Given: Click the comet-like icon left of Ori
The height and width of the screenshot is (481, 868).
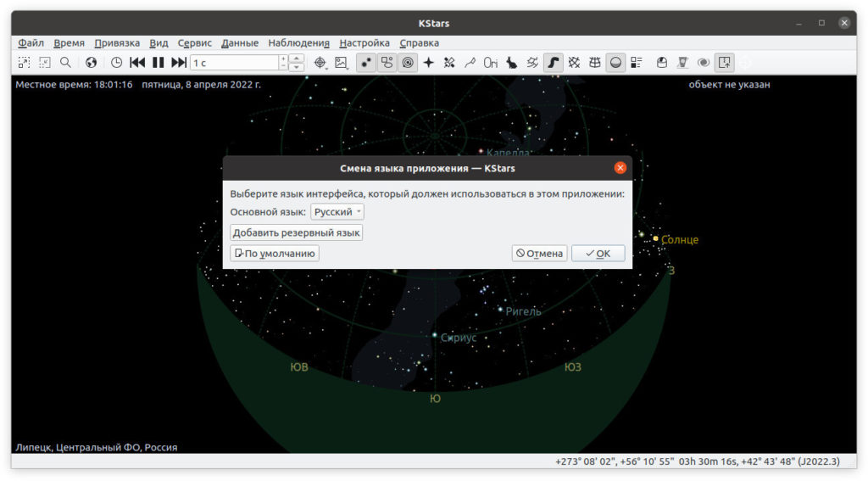Looking at the screenshot, I should pos(470,63).
